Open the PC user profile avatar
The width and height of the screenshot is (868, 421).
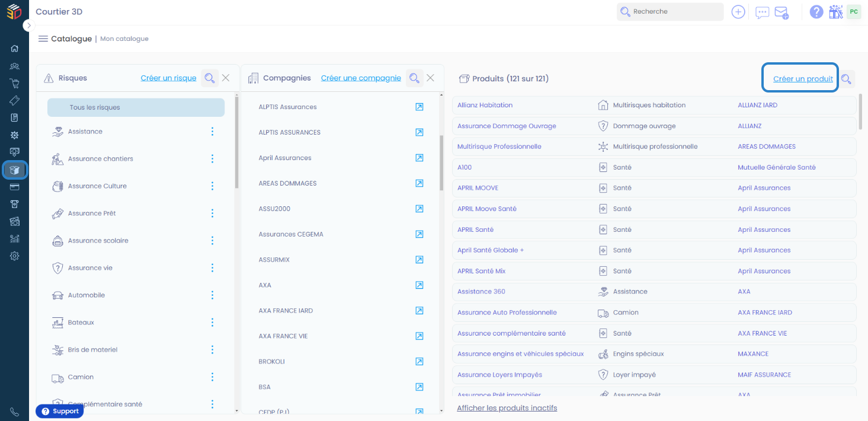854,12
